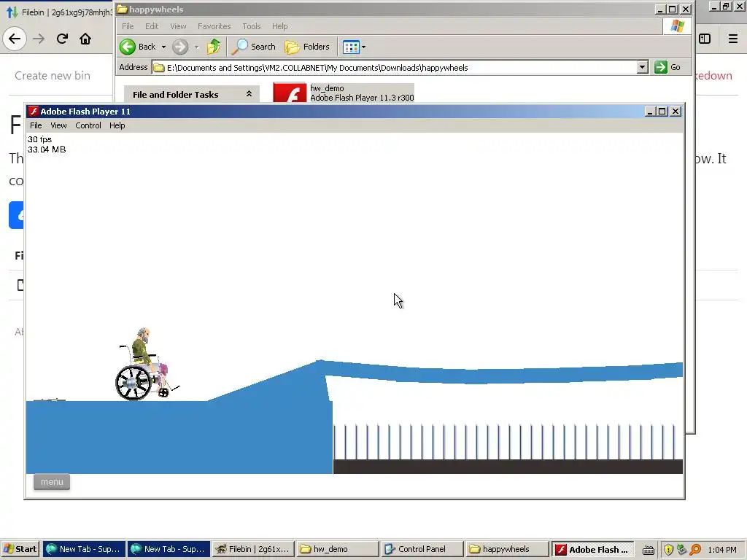This screenshot has height=560, width=747.
Task: Open the address bar dropdown
Action: [x=642, y=67]
